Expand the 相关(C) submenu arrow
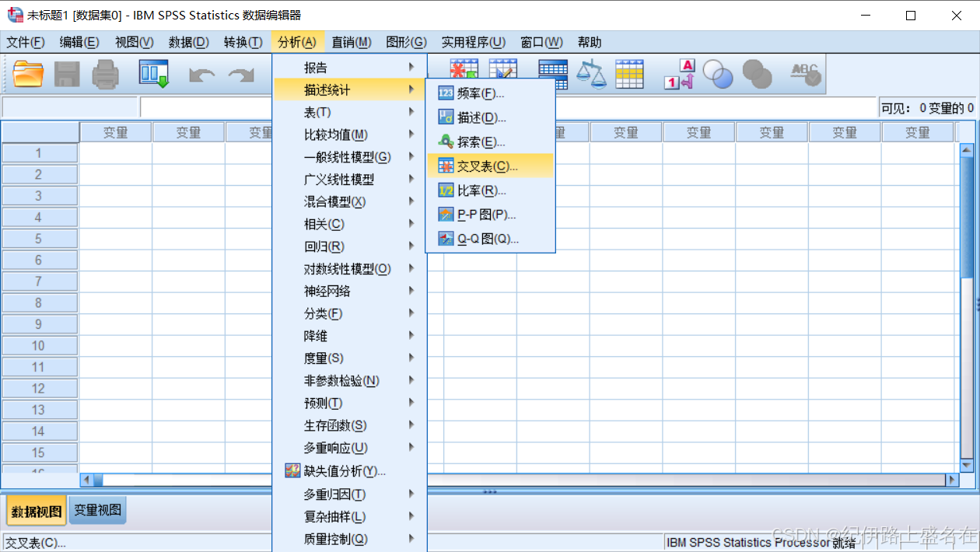 pos(411,224)
